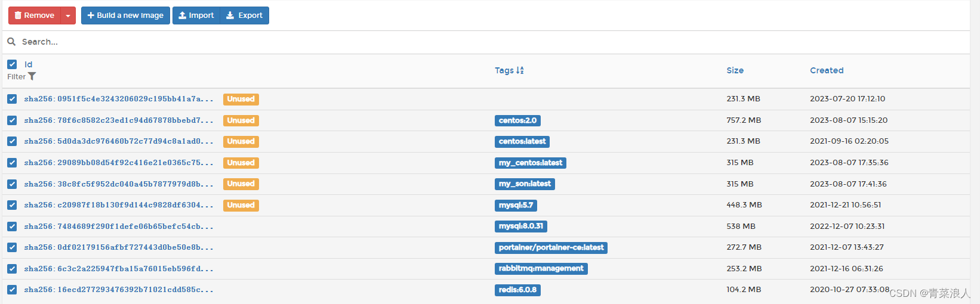Uncheck the my_son:latest row checkbox
The width and height of the screenshot is (980, 304).
pyautogui.click(x=12, y=184)
